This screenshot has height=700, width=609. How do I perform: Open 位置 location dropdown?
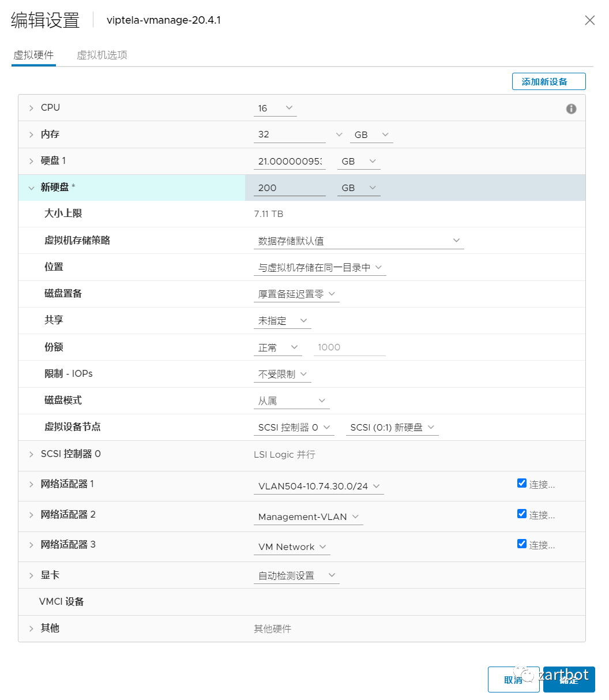click(x=320, y=268)
